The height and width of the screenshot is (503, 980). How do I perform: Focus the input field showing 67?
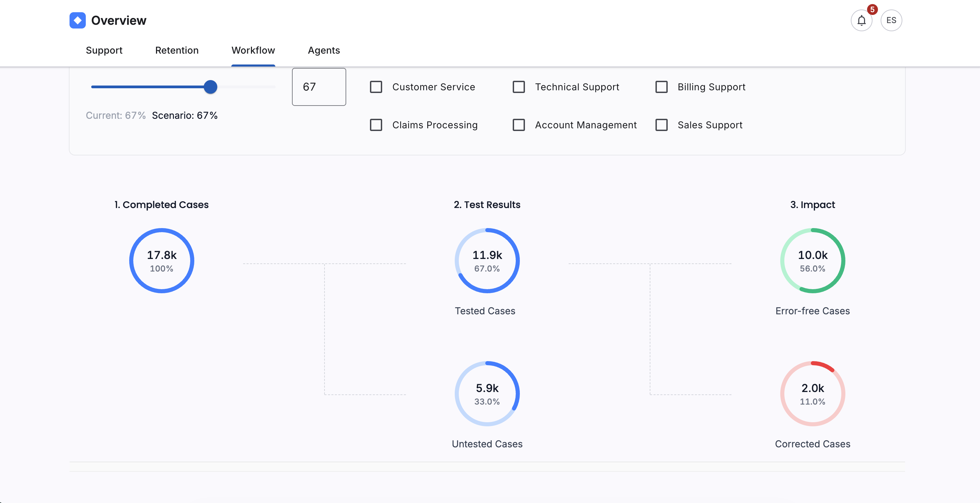coord(318,87)
